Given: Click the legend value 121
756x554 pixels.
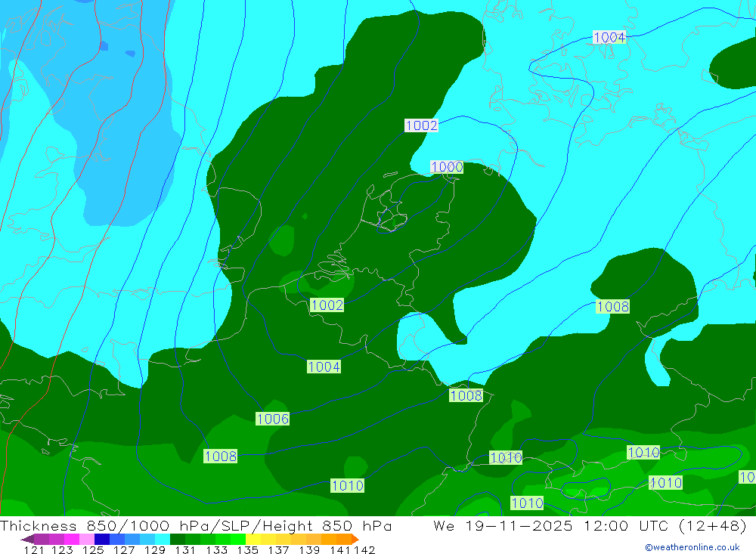Looking at the screenshot, I should pyautogui.click(x=34, y=549).
